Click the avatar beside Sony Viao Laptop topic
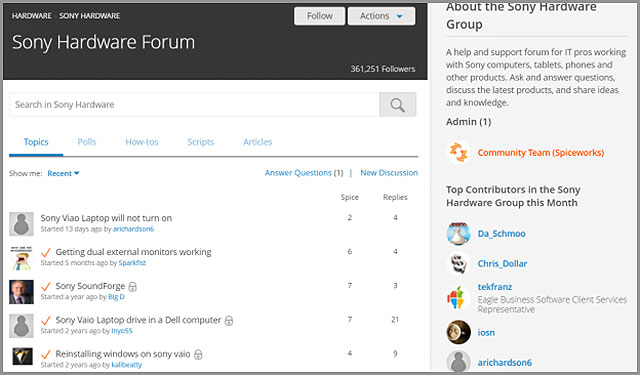Viewport: 640px width, 375px height. (21, 224)
